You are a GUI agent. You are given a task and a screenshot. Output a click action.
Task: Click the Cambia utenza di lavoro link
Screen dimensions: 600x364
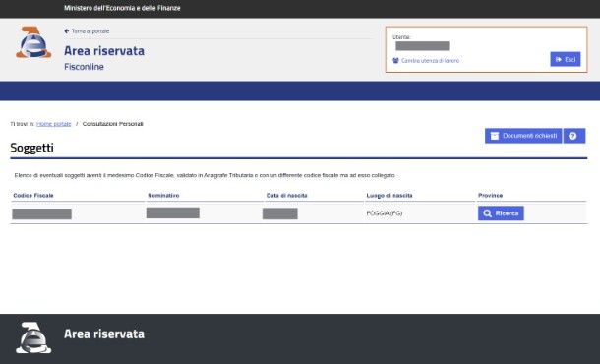pyautogui.click(x=430, y=60)
